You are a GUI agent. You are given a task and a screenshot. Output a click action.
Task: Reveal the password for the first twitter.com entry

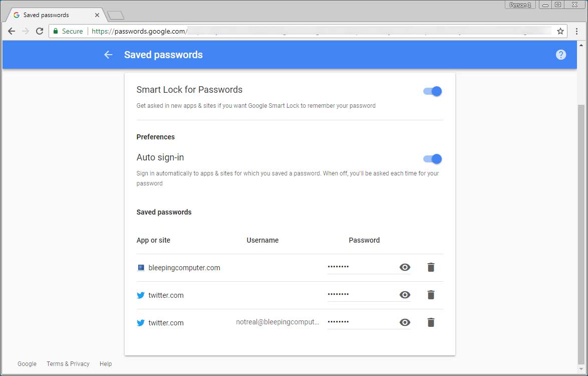(x=405, y=295)
